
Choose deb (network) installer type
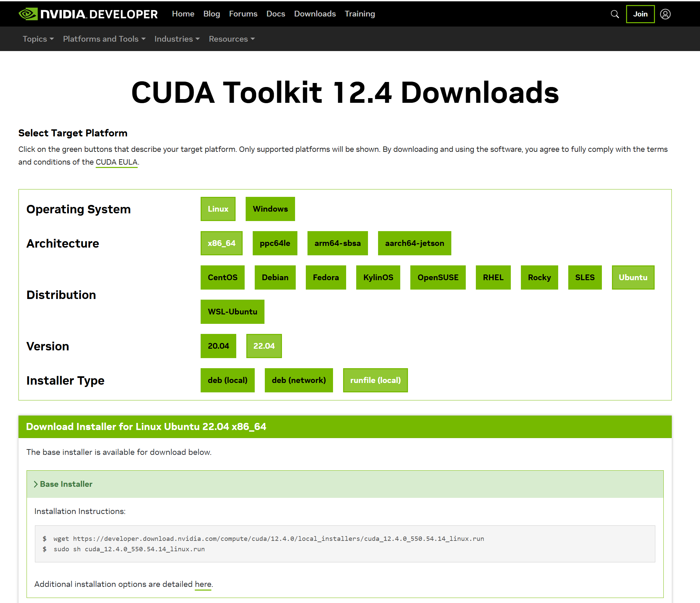click(299, 380)
